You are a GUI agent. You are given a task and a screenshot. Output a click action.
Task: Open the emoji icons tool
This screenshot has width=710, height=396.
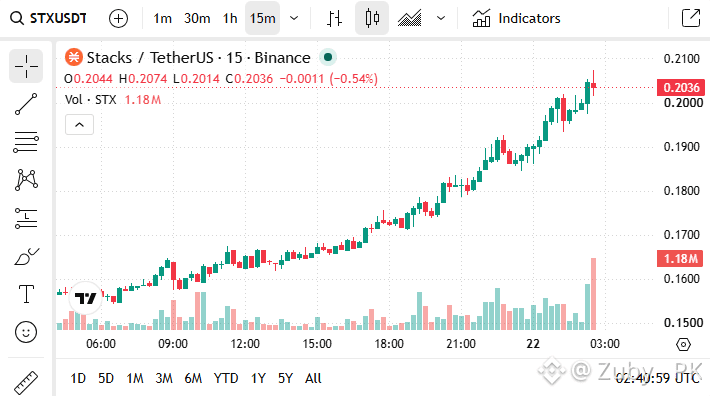[26, 332]
